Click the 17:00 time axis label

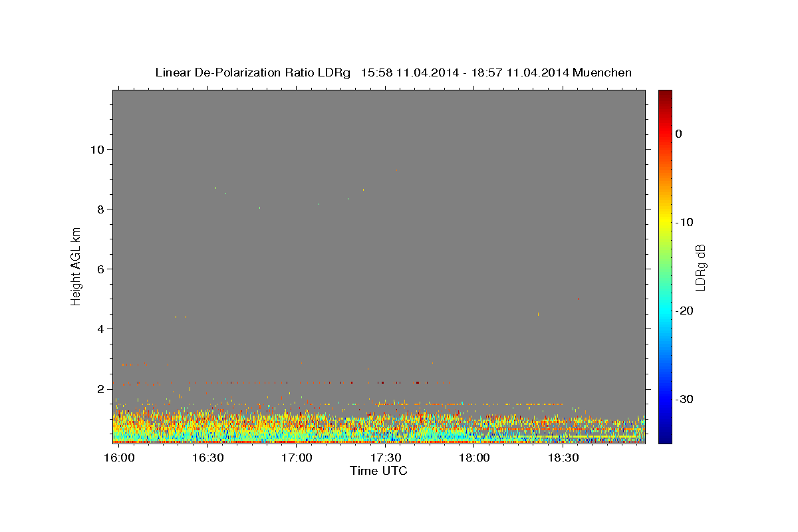(297, 458)
